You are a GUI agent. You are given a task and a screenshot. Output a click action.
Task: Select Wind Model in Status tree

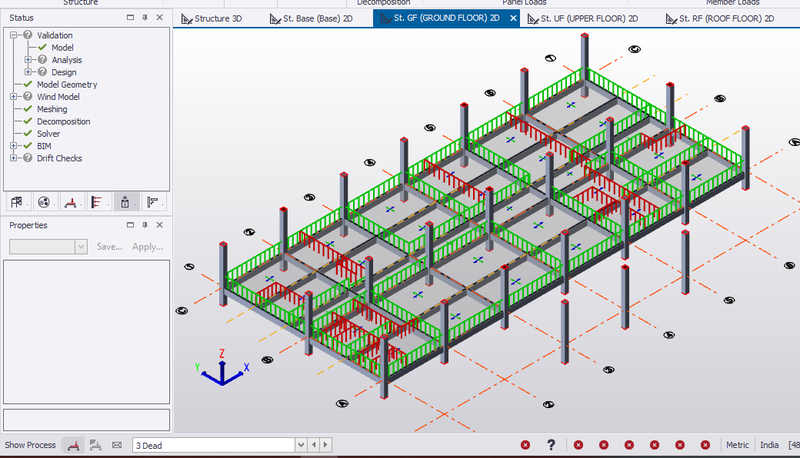(58, 97)
